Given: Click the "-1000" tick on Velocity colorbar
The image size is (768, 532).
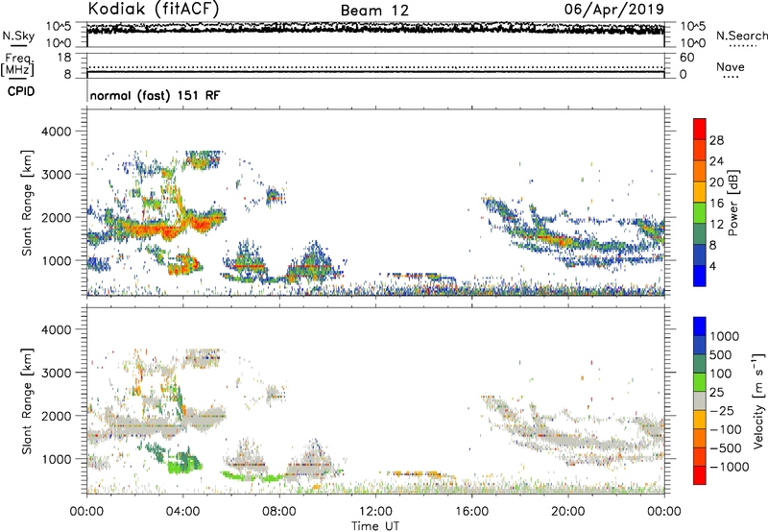Looking at the screenshot, I should tap(729, 467).
